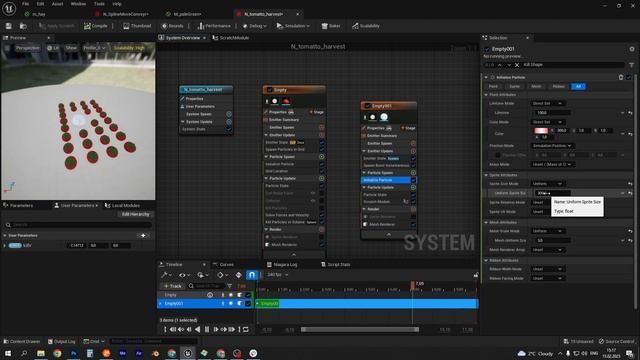Toggle Initialize Particle checkbox in Empty001 node
The image size is (640, 360).
[413, 180]
